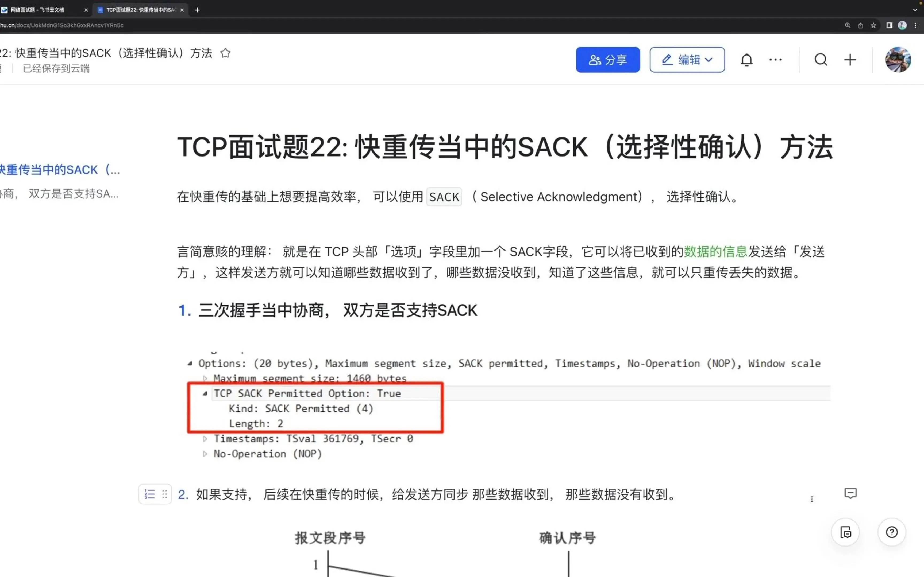Viewport: 924px width, 577px height.
Task: Select outline entry 快重传当中的SACK
Action: [59, 170]
